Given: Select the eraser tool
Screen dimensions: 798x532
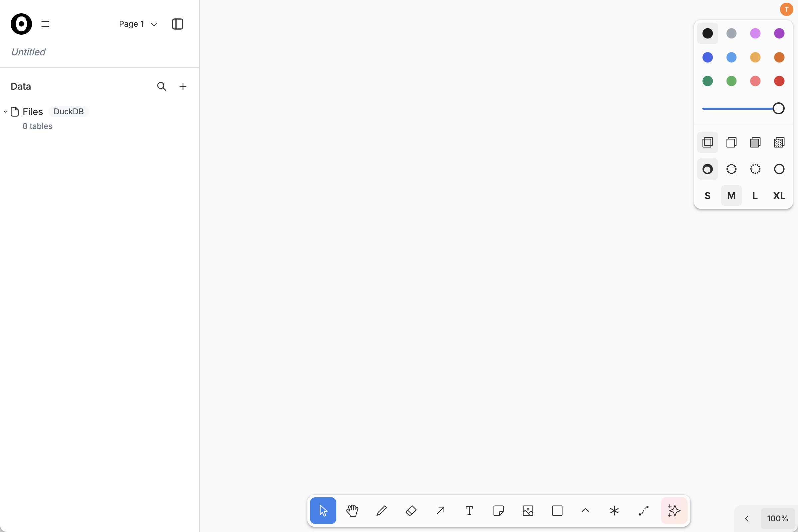Looking at the screenshot, I should pyautogui.click(x=411, y=511).
